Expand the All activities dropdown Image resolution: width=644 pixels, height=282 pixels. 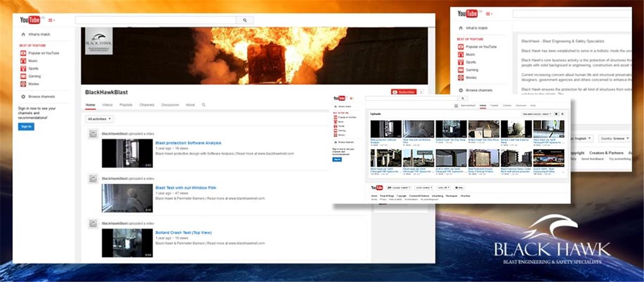(99, 119)
